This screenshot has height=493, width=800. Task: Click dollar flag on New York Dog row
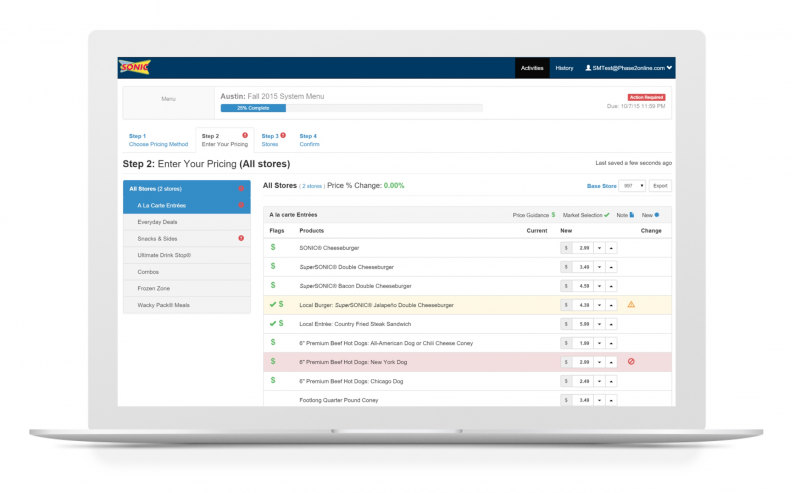tap(273, 361)
